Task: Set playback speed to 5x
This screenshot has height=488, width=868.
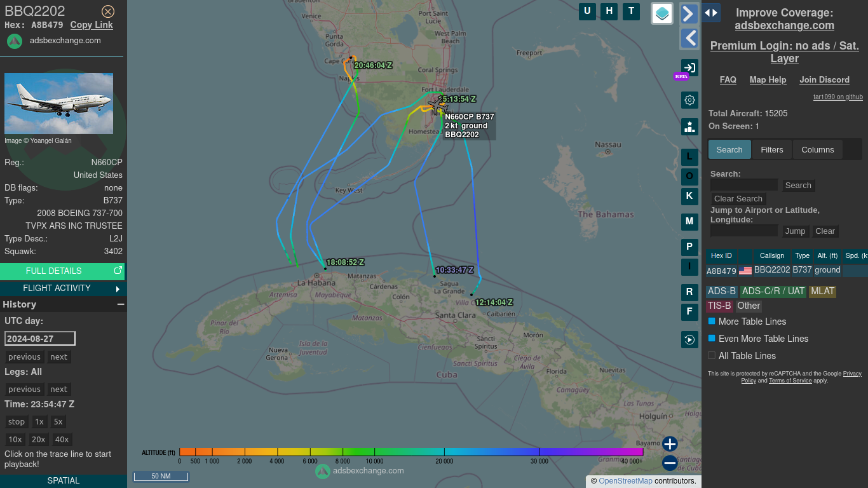Action: tap(58, 422)
